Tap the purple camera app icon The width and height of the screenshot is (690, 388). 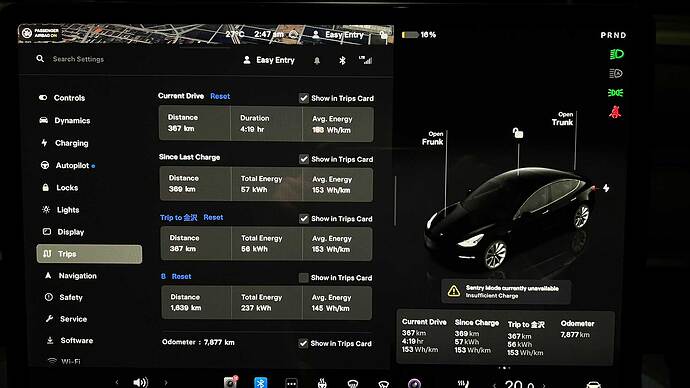click(414, 383)
